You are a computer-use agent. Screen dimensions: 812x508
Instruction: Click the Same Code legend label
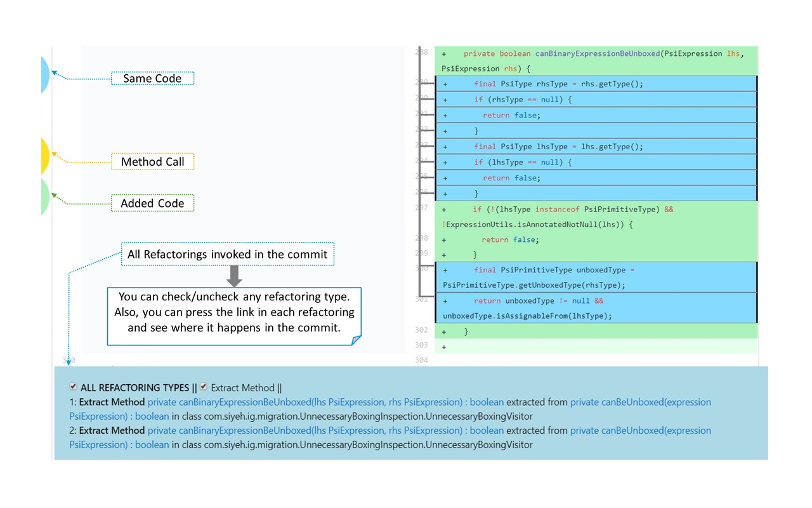152,78
